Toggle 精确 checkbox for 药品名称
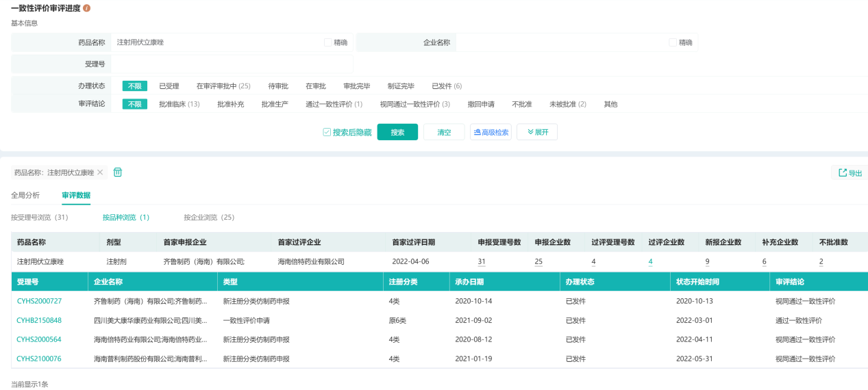The height and width of the screenshot is (390, 868). click(328, 42)
